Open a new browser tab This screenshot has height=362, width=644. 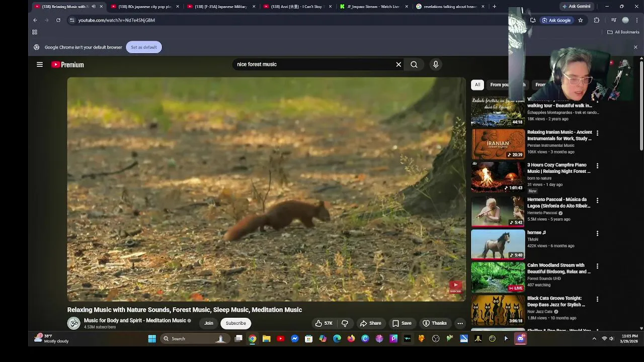point(494,7)
